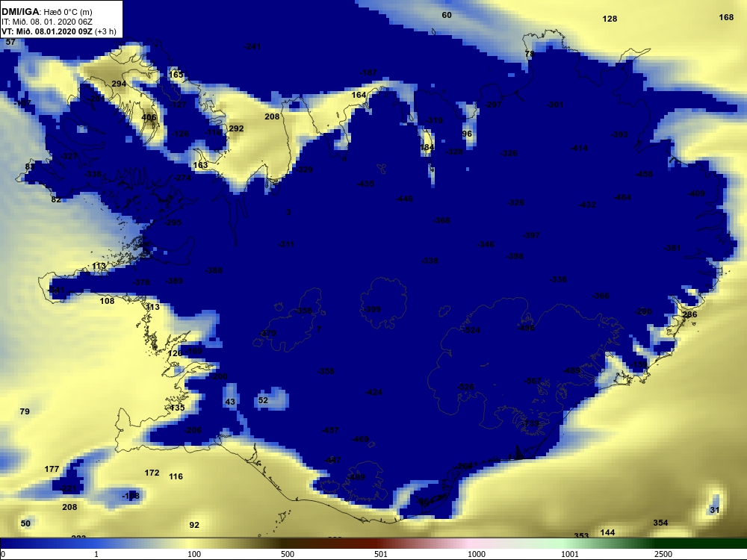Click the map value '-301'
The width and height of the screenshot is (747, 560).
point(555,105)
